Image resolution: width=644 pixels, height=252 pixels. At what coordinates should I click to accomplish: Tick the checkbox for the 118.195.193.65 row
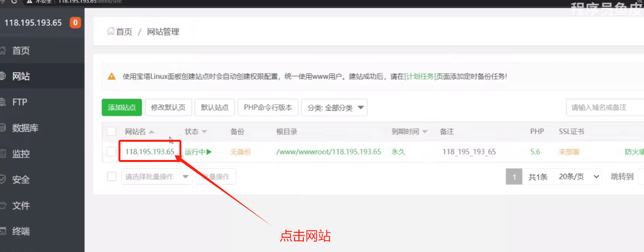[112, 152]
